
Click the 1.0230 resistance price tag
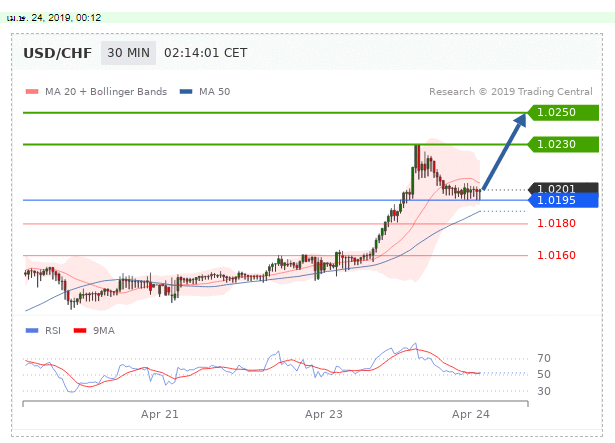click(563, 144)
